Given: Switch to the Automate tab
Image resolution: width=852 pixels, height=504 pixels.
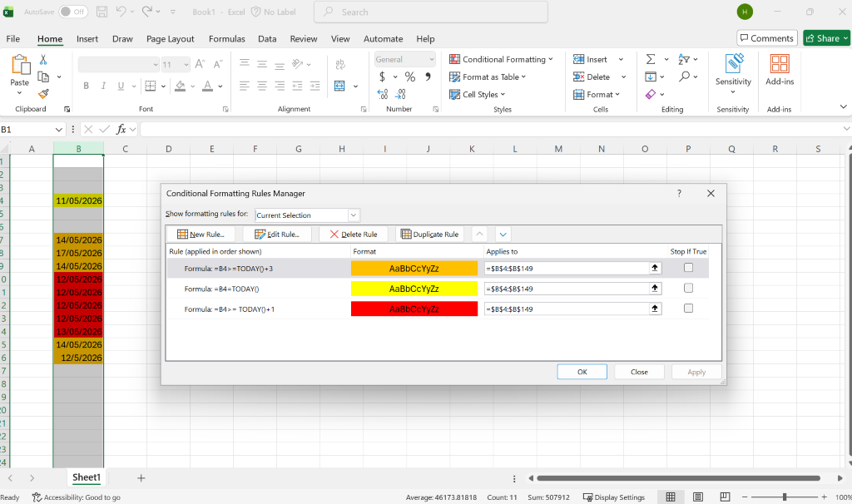Looking at the screenshot, I should (x=383, y=38).
